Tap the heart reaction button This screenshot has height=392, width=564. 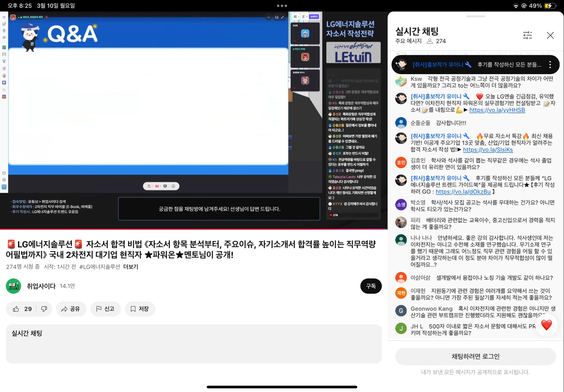click(546, 325)
